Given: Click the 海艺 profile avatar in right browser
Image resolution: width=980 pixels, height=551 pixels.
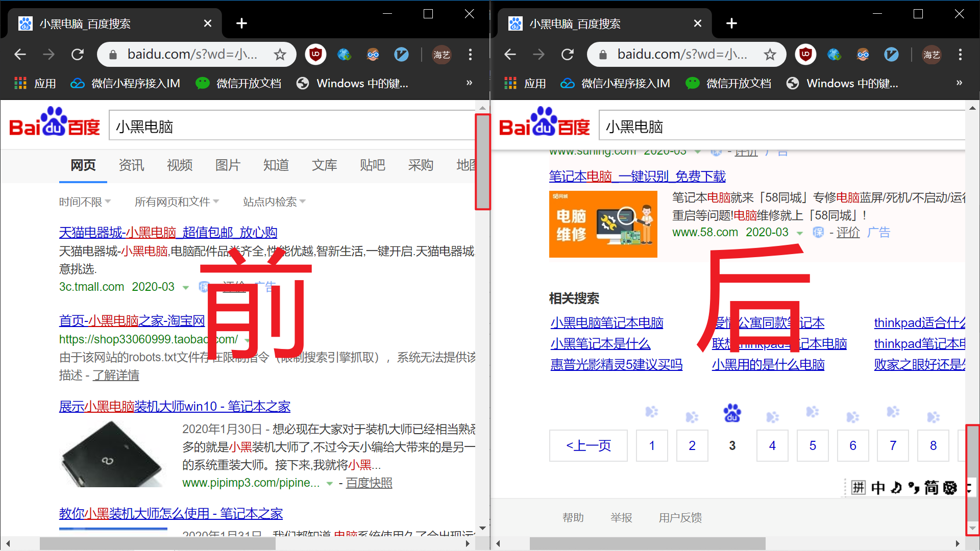Looking at the screenshot, I should [932, 54].
